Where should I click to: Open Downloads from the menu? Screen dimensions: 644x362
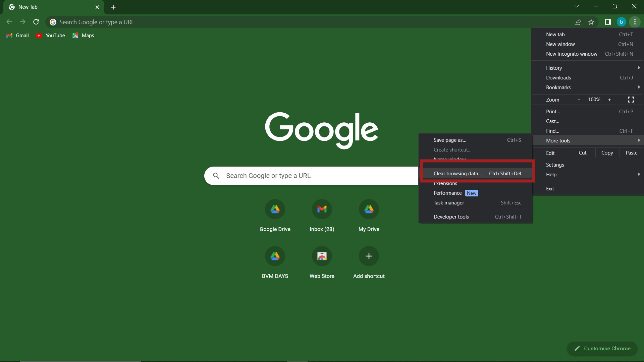[587, 78]
